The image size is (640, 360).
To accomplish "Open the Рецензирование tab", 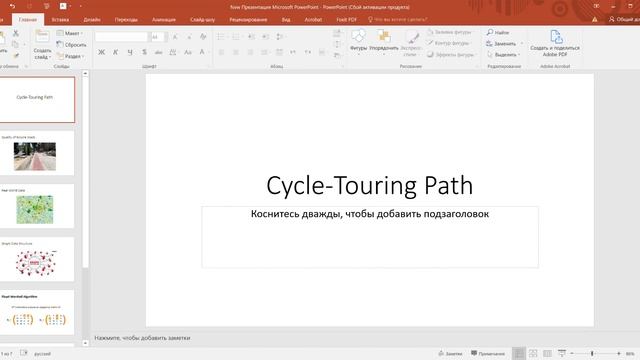I will pos(248,19).
